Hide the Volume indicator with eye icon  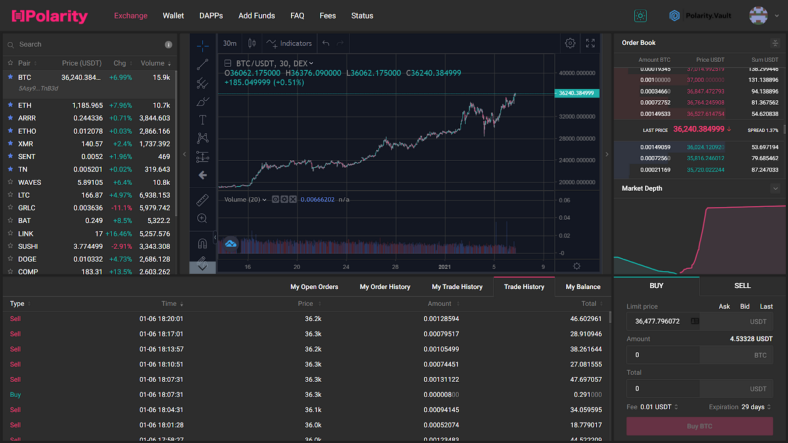(x=275, y=199)
